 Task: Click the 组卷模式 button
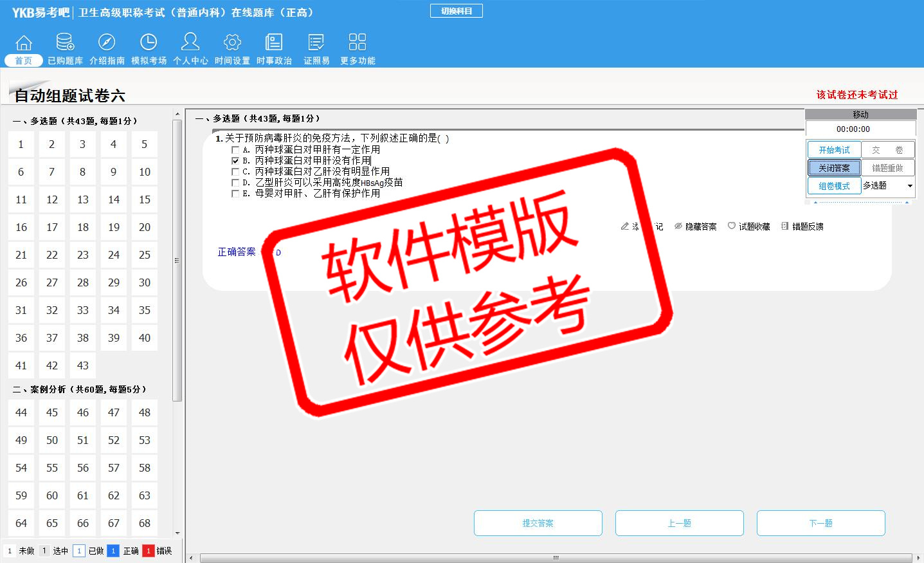pos(834,186)
